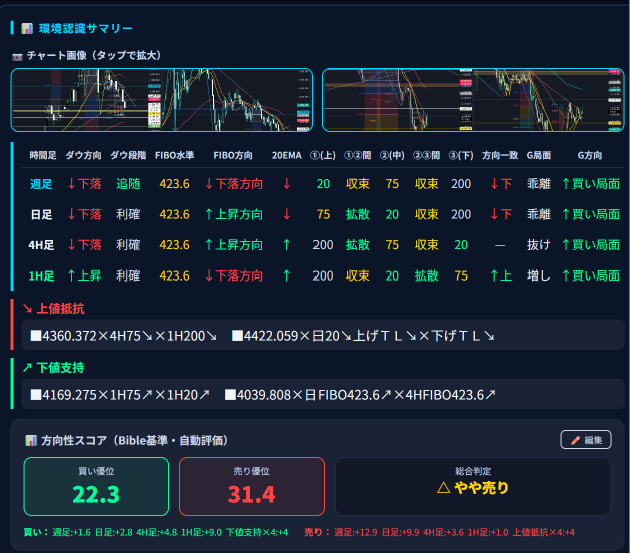Click the ダウ段階 column header
This screenshot has height=554, width=630.
click(x=128, y=155)
